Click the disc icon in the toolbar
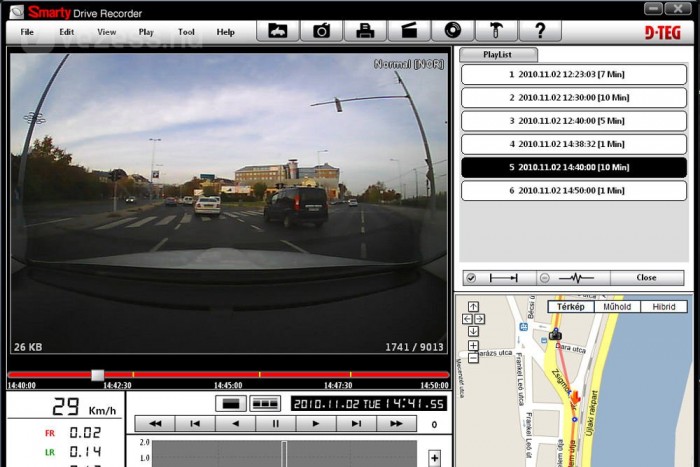 (x=453, y=31)
